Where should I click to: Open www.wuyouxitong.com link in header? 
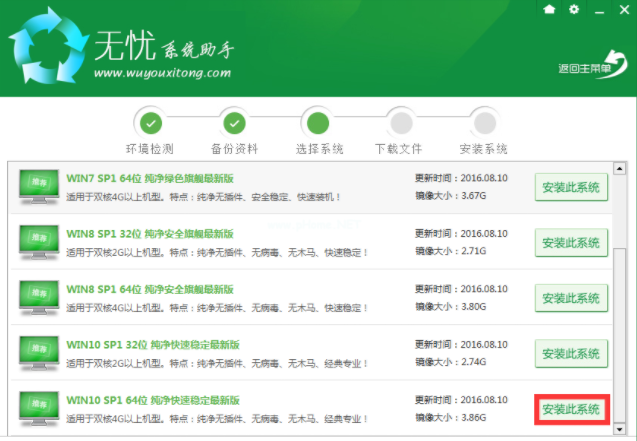[162, 73]
